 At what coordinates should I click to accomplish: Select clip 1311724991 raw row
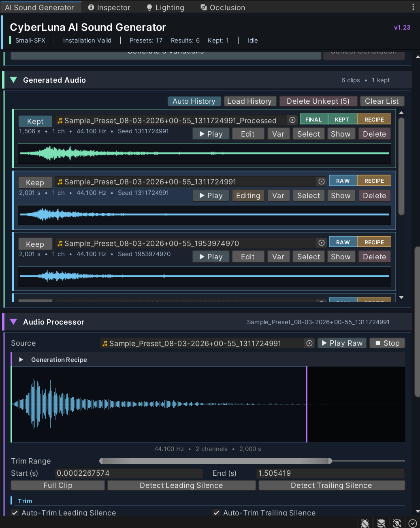(x=309, y=195)
